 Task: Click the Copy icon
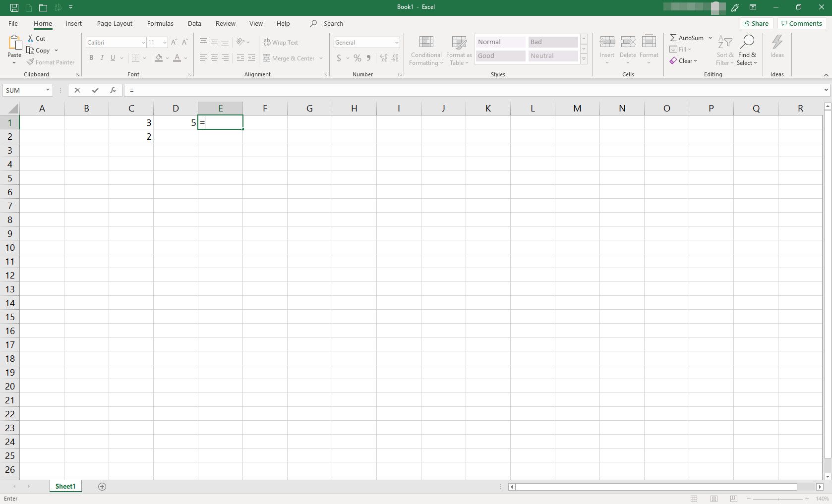click(30, 50)
